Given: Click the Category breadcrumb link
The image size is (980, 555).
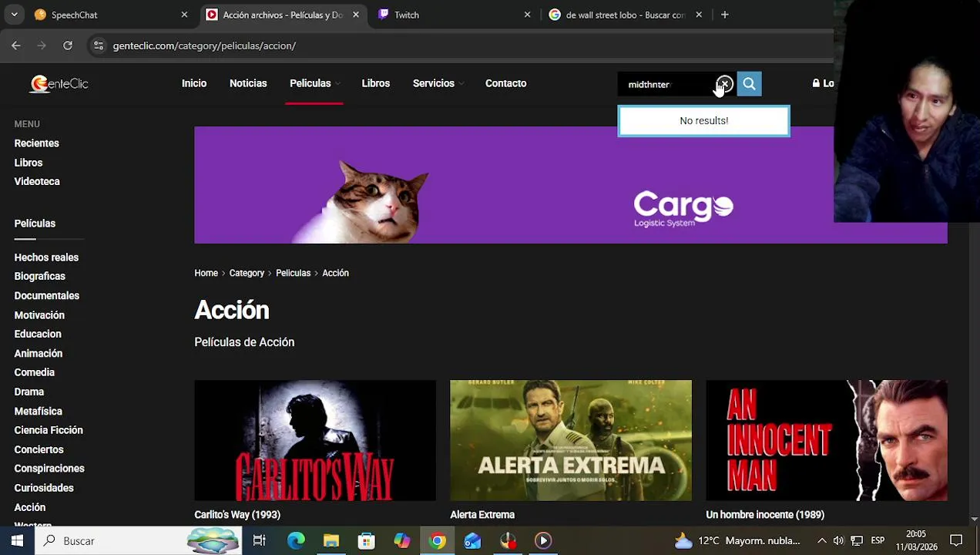Looking at the screenshot, I should tap(247, 273).
